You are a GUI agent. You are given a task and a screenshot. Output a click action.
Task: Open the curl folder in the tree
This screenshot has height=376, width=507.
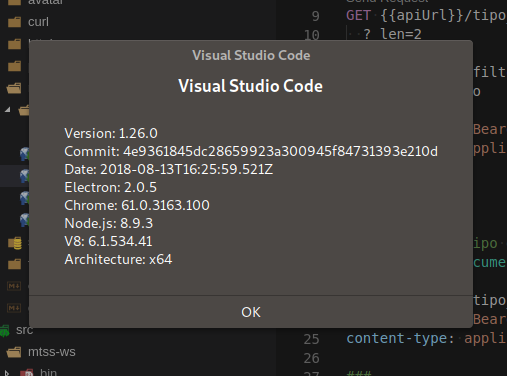click(x=38, y=22)
